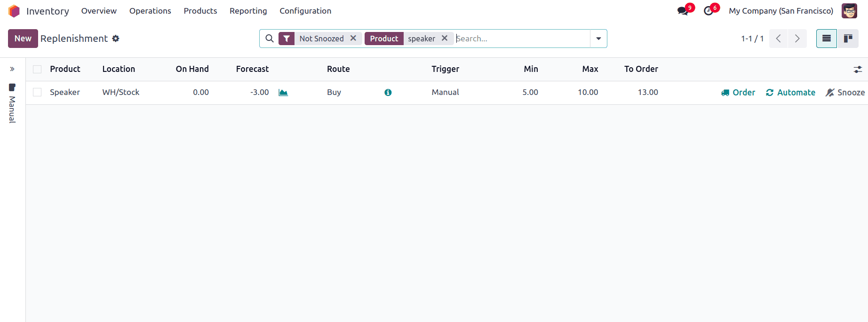868x322 pixels.
Task: Sort by the Min column header
Action: tap(531, 69)
